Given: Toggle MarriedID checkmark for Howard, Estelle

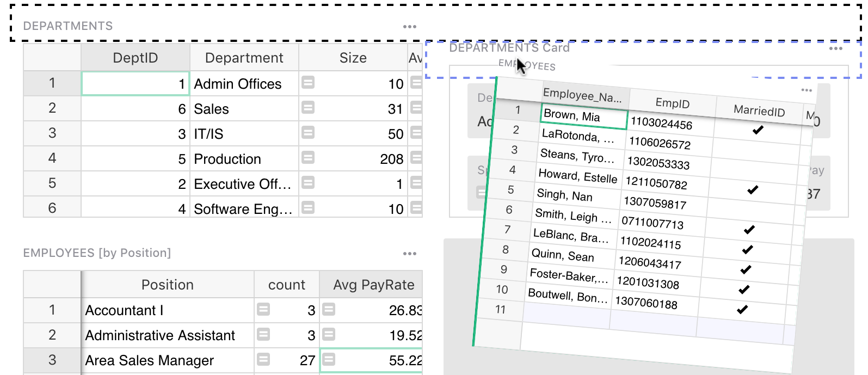Looking at the screenshot, I should tap(753, 190).
